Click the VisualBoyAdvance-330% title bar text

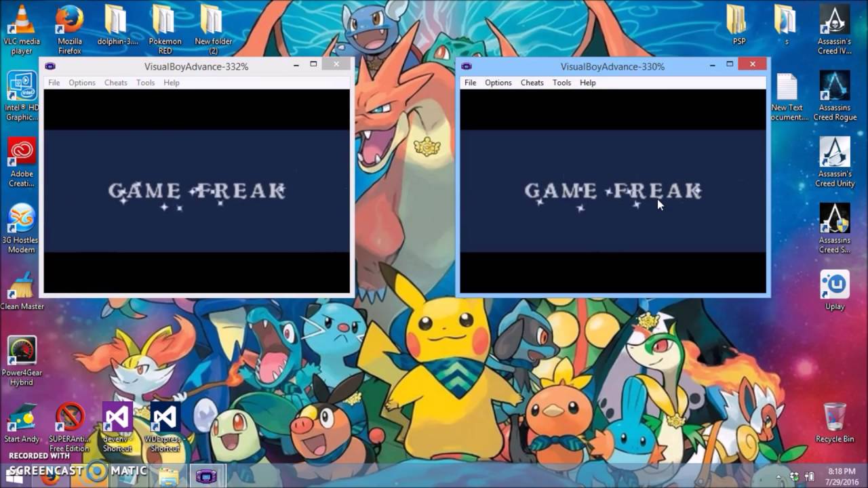pos(612,66)
